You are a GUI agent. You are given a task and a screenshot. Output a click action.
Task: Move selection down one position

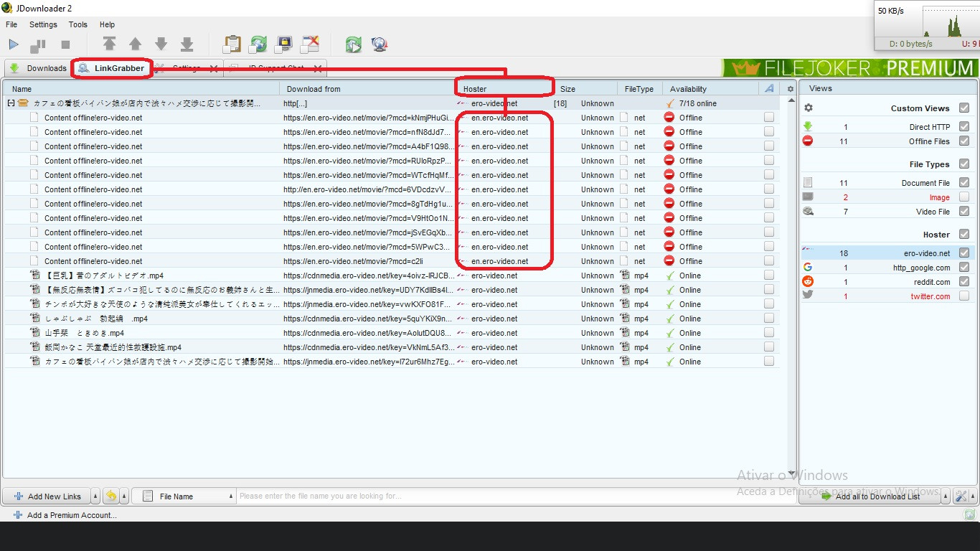[161, 44]
